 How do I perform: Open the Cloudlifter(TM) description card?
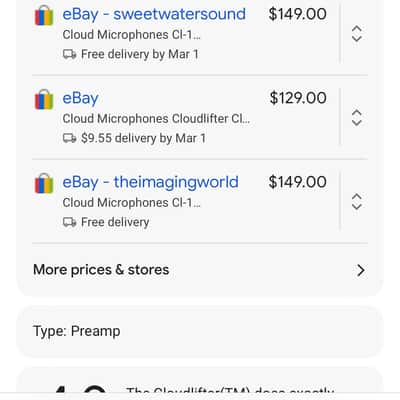click(200, 383)
